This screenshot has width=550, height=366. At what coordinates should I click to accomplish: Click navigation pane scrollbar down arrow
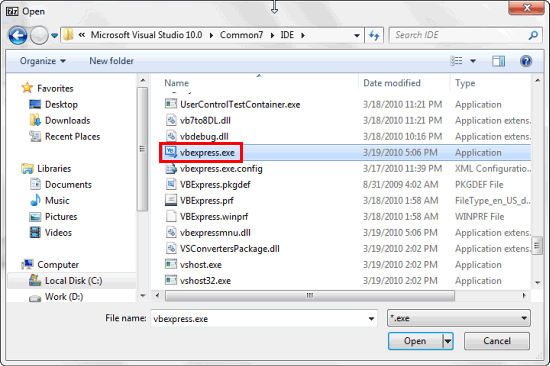[x=142, y=296]
